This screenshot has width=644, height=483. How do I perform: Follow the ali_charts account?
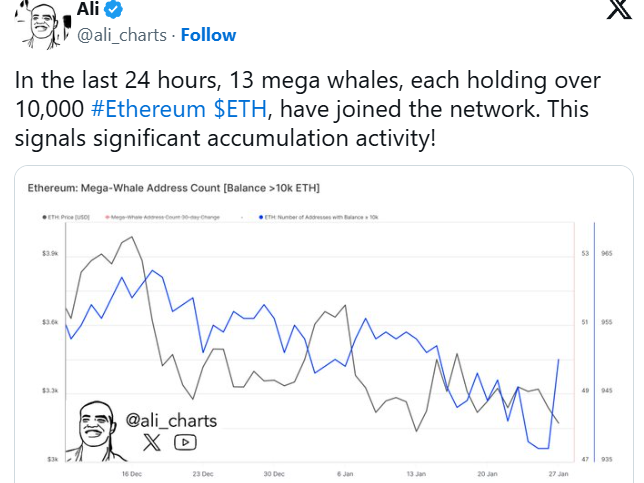click(208, 35)
